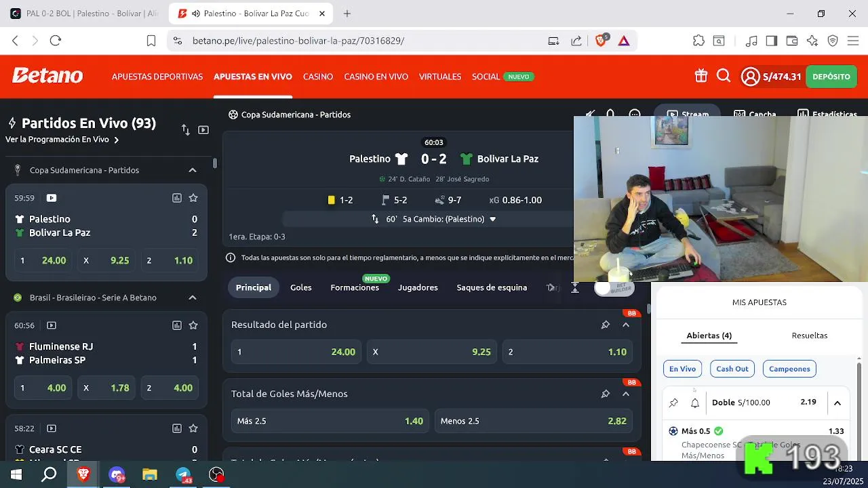Pin the Resultado del partido market
This screenshot has width=868, height=488.
click(x=606, y=325)
